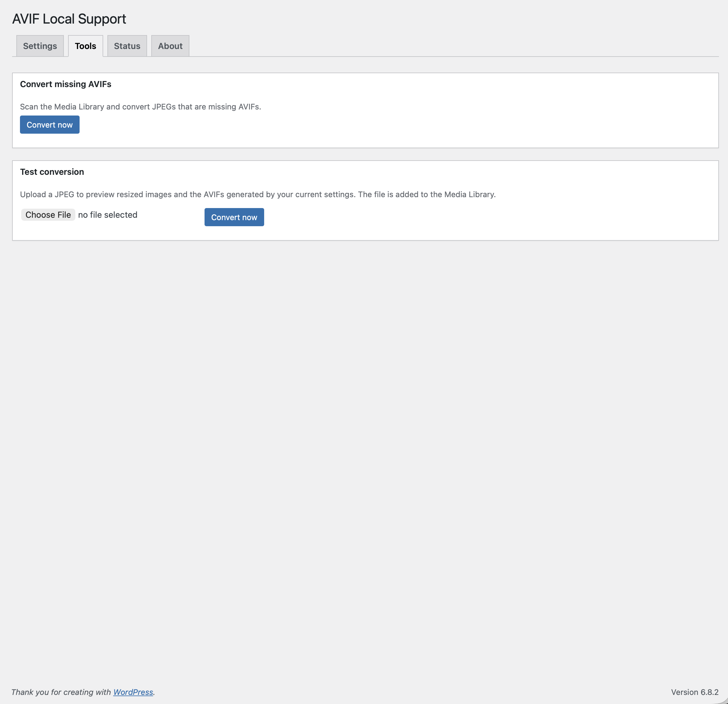
Task: Click the no file selected label
Action: (107, 215)
